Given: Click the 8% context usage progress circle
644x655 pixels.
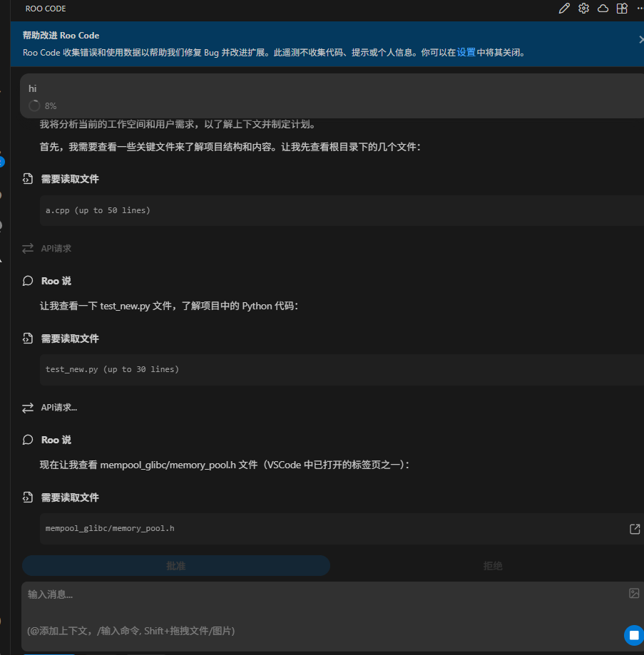Looking at the screenshot, I should (x=34, y=105).
